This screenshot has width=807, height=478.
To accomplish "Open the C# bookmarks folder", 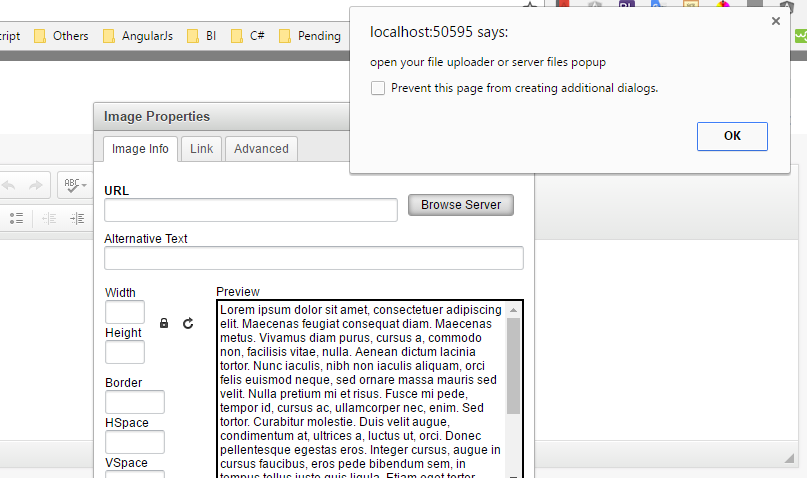I will point(248,36).
